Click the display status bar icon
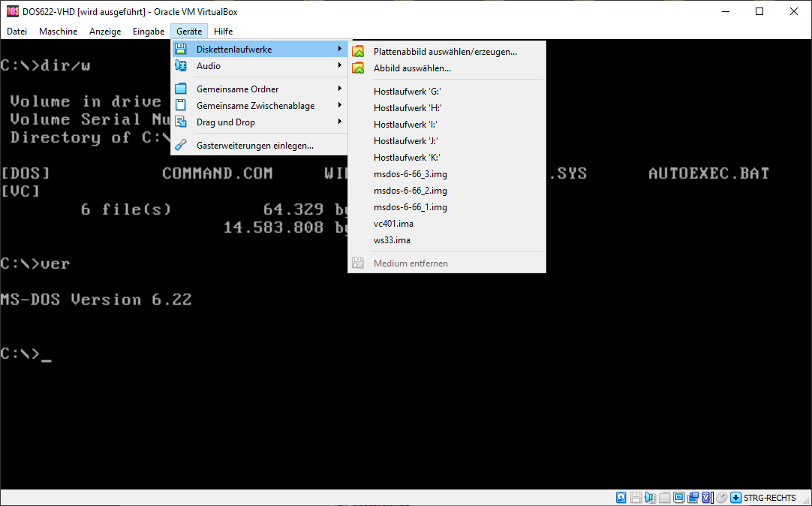The image size is (812, 506). tap(679, 497)
